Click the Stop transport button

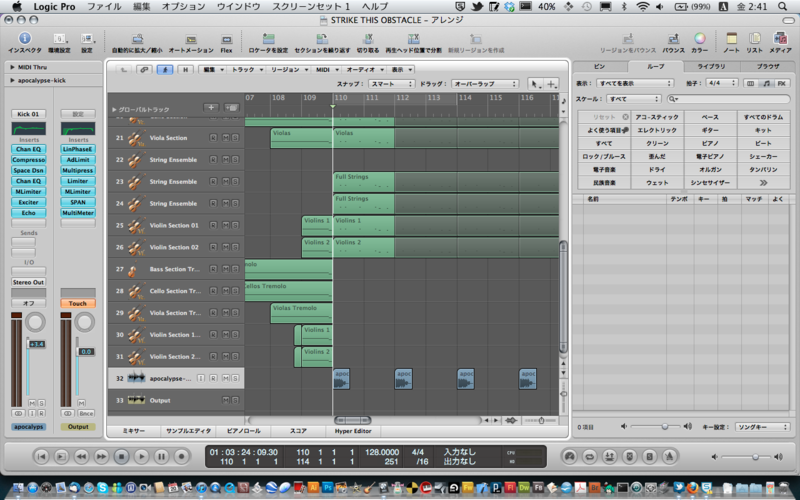pos(121,456)
